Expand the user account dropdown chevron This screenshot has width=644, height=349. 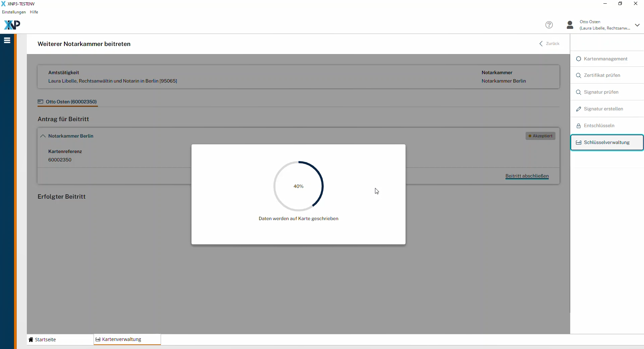pos(637,25)
